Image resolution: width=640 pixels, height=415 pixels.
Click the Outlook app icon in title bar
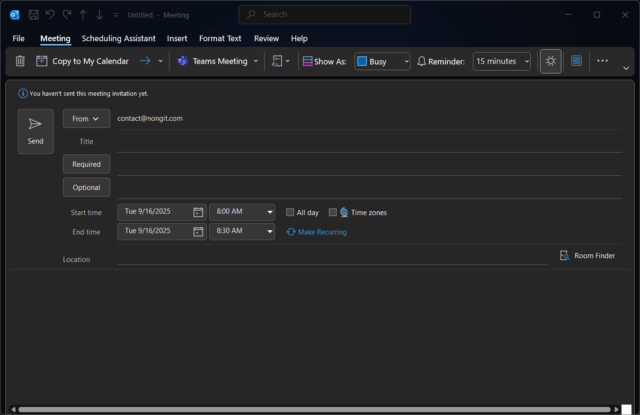pyautogui.click(x=15, y=15)
